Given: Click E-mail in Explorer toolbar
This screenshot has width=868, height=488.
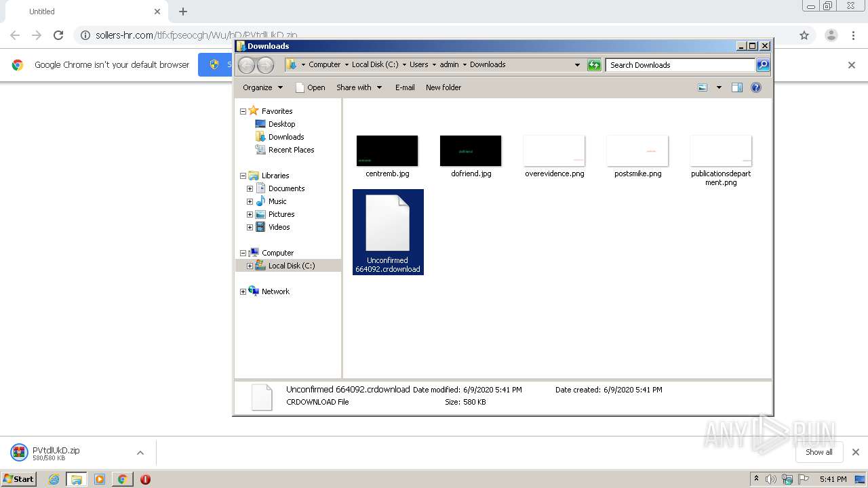Looking at the screenshot, I should pyautogui.click(x=405, y=87).
